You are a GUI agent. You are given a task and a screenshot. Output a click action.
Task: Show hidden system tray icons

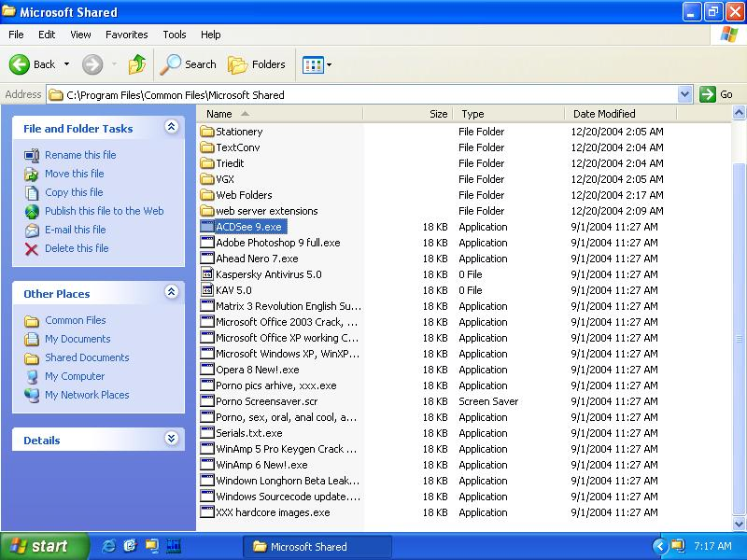(x=660, y=546)
